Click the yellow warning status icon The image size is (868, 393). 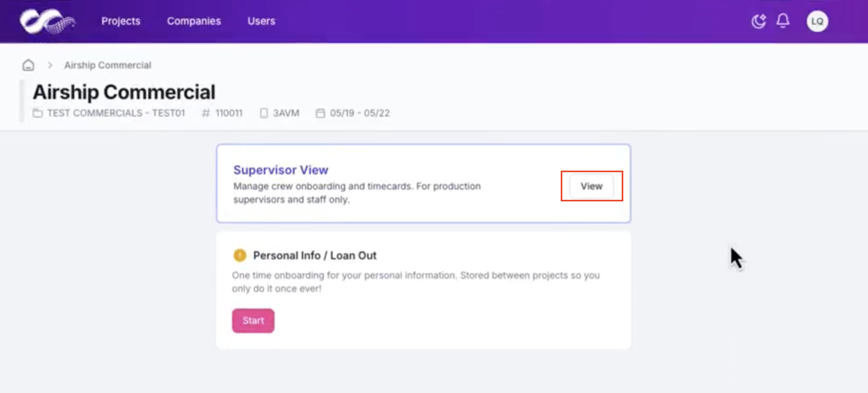click(x=240, y=255)
